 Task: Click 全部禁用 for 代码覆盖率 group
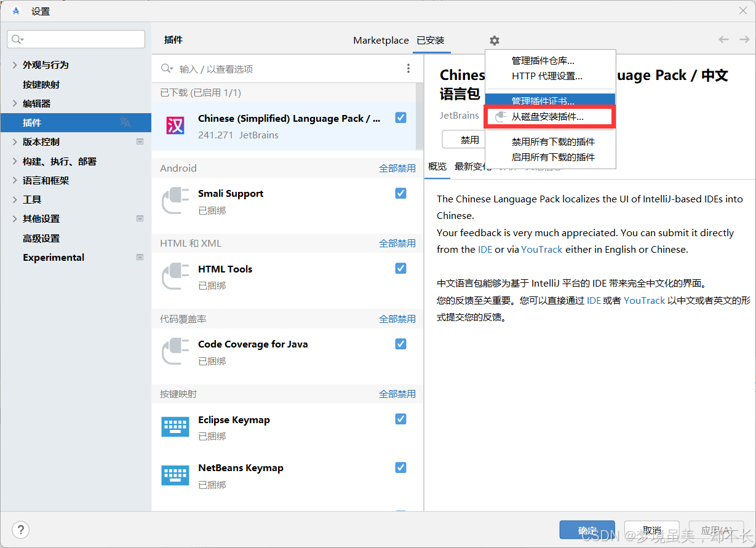397,319
